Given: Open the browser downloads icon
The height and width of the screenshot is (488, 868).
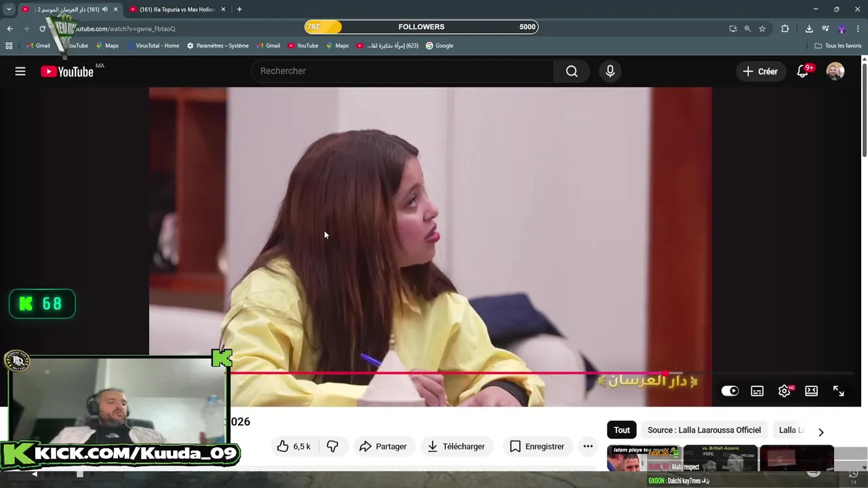Looking at the screenshot, I should (x=809, y=28).
